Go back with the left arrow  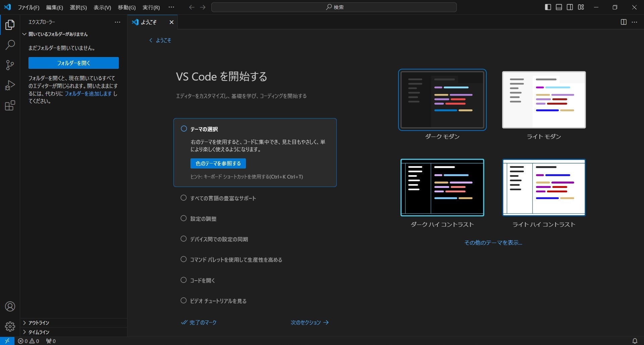click(x=192, y=7)
